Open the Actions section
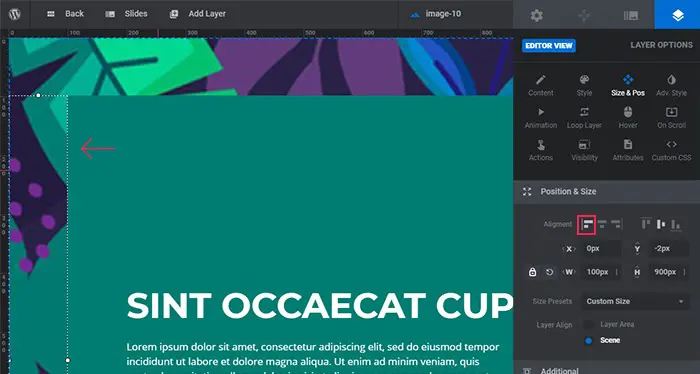 click(x=541, y=150)
